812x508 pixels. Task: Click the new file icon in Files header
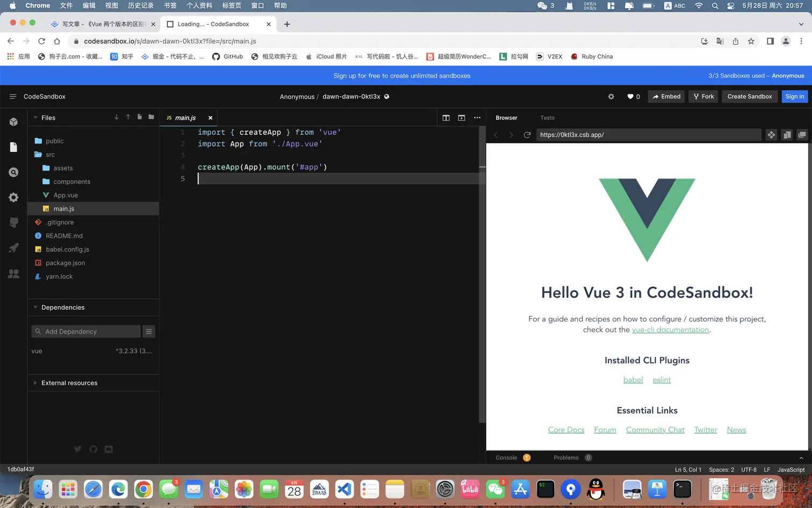point(140,117)
